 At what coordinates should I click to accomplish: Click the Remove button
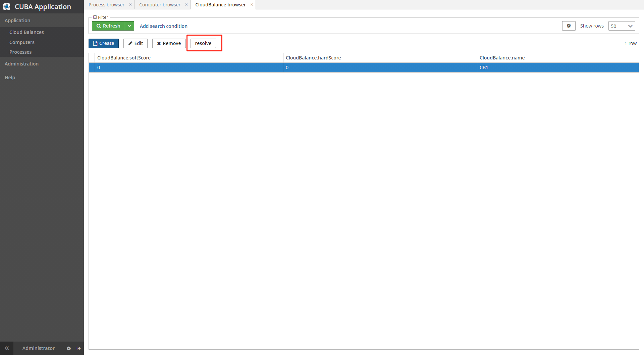click(169, 43)
